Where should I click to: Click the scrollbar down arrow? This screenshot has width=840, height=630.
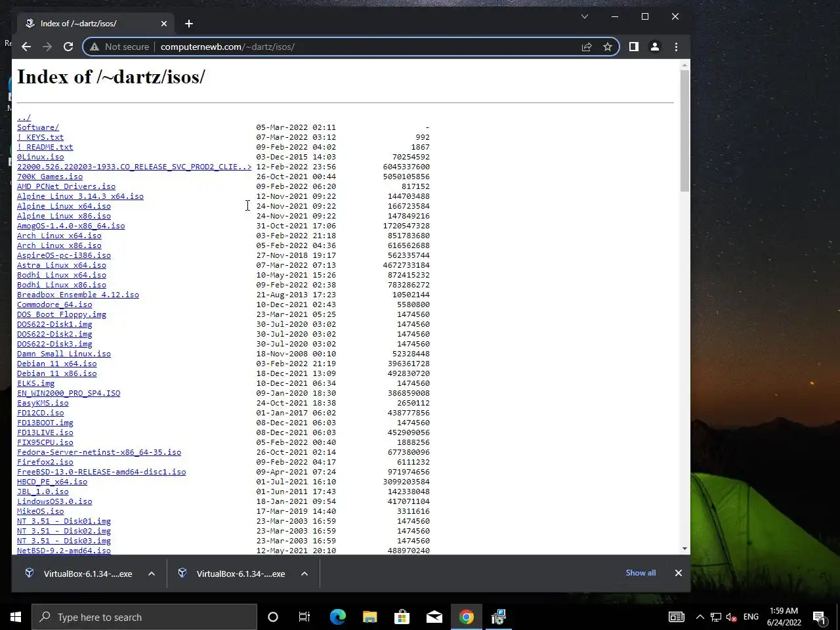685,549
